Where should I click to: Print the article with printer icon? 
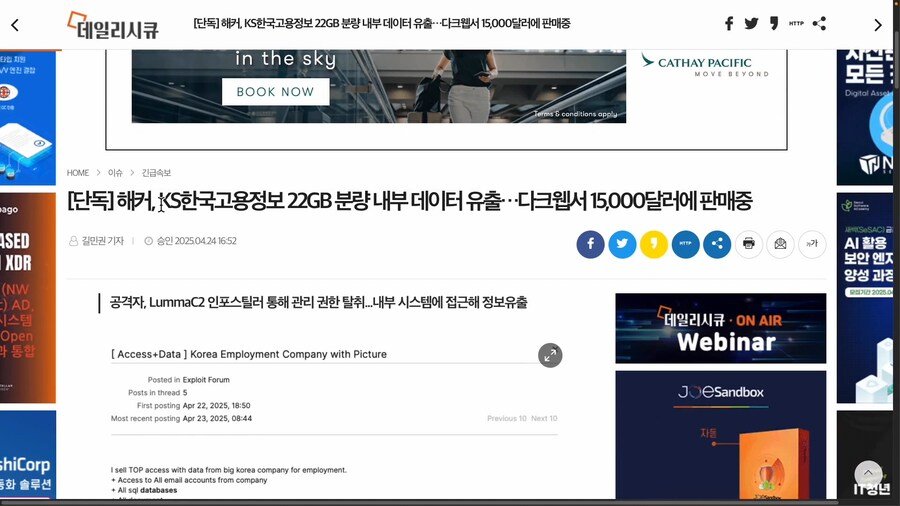(748, 244)
